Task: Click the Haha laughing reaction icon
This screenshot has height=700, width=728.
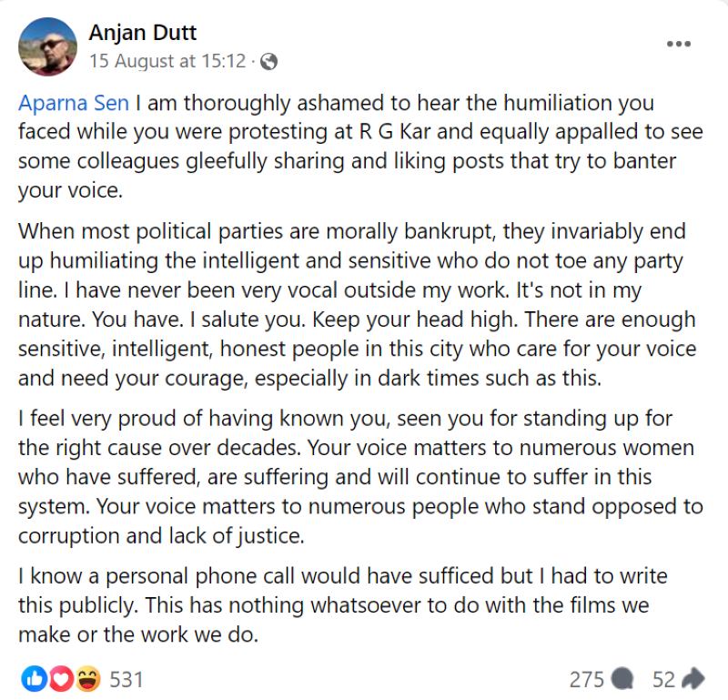Action: click(88, 678)
